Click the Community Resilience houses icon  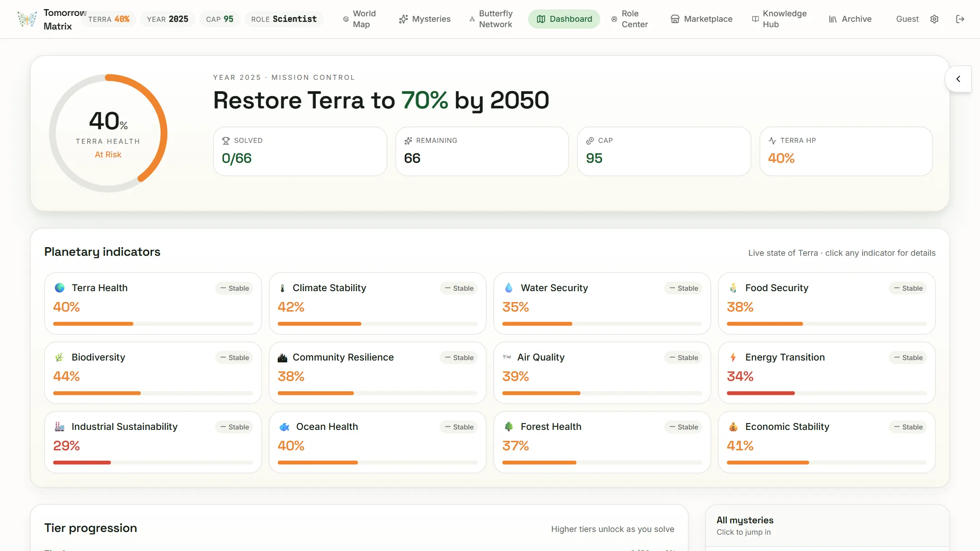tap(283, 358)
